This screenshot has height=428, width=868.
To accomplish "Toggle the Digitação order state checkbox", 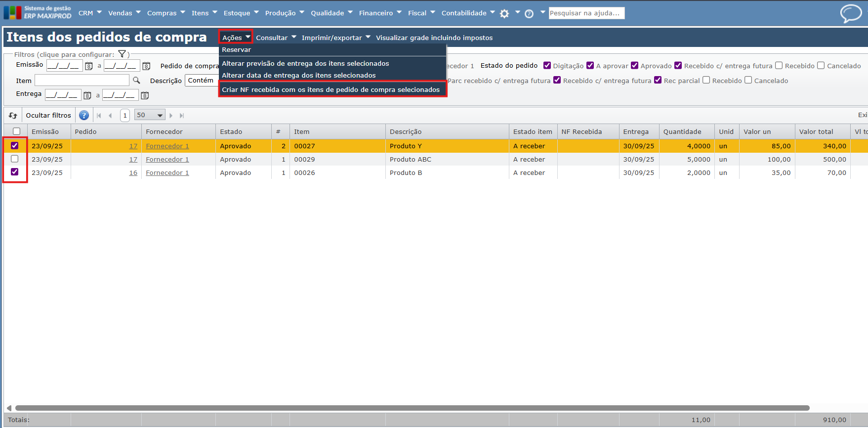I will pyautogui.click(x=547, y=65).
